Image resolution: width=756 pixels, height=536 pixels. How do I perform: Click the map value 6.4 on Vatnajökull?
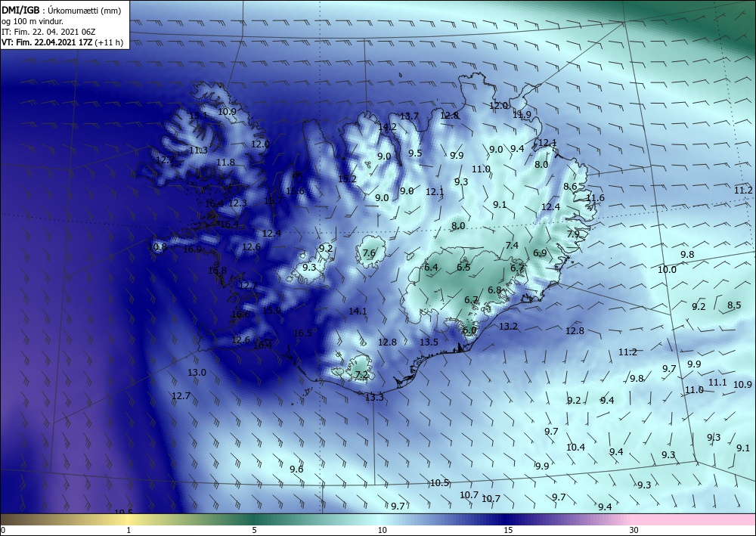pyautogui.click(x=431, y=268)
